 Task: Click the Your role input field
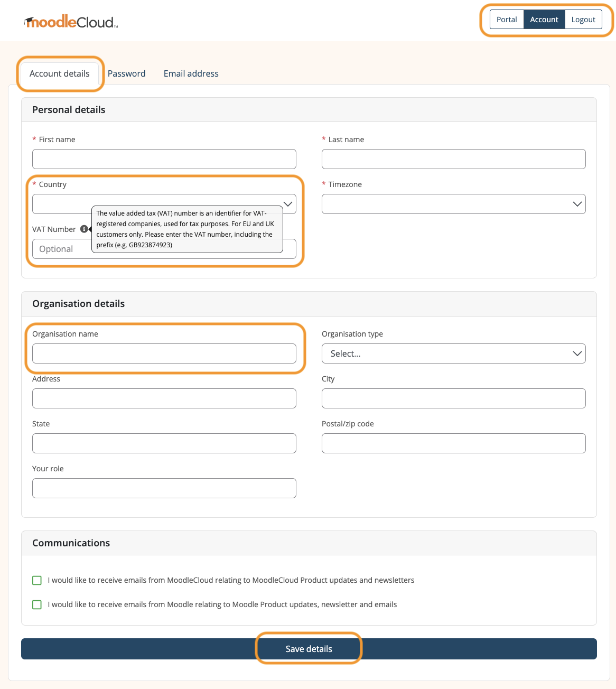(x=164, y=488)
